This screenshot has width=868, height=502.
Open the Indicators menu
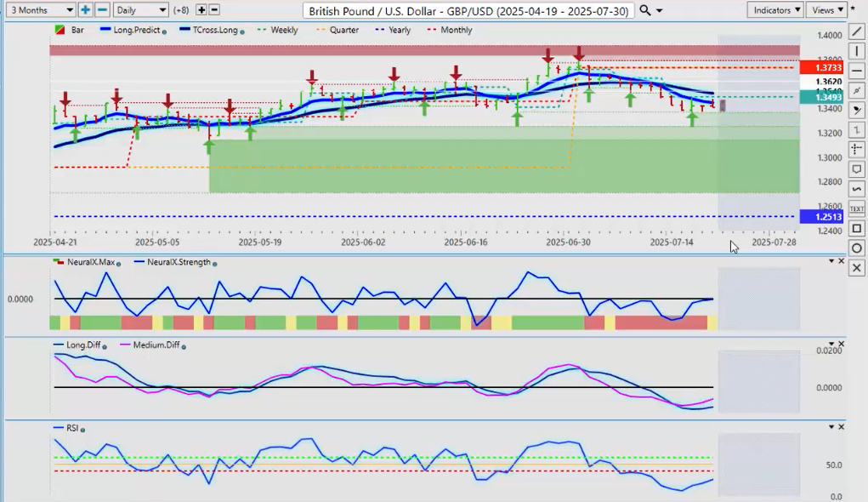click(775, 9)
